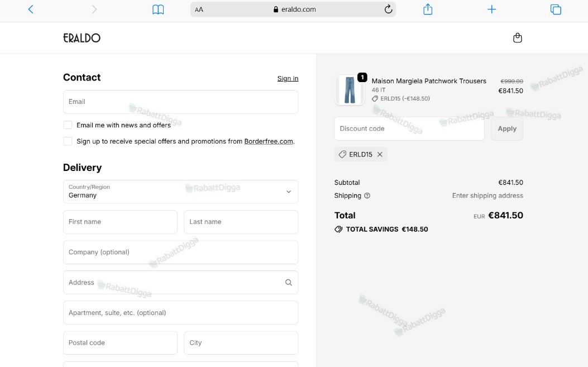Open the AA reader text-size menu

tap(199, 9)
